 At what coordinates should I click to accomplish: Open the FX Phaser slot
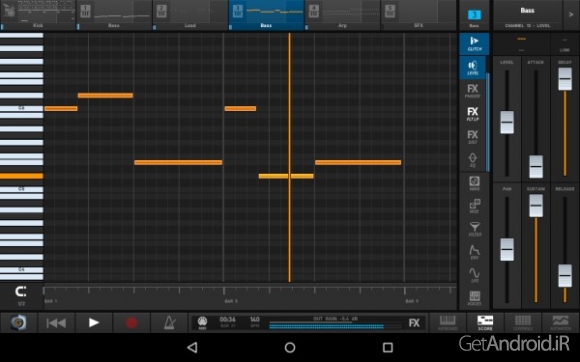pos(473,91)
